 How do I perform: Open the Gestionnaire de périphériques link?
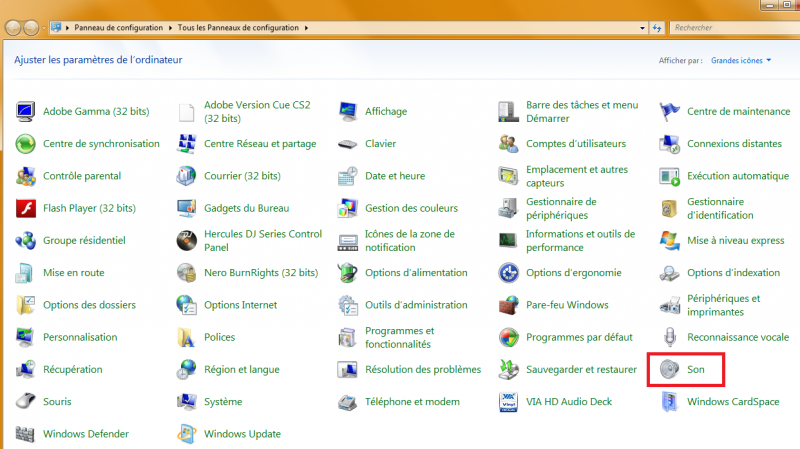[x=561, y=208]
